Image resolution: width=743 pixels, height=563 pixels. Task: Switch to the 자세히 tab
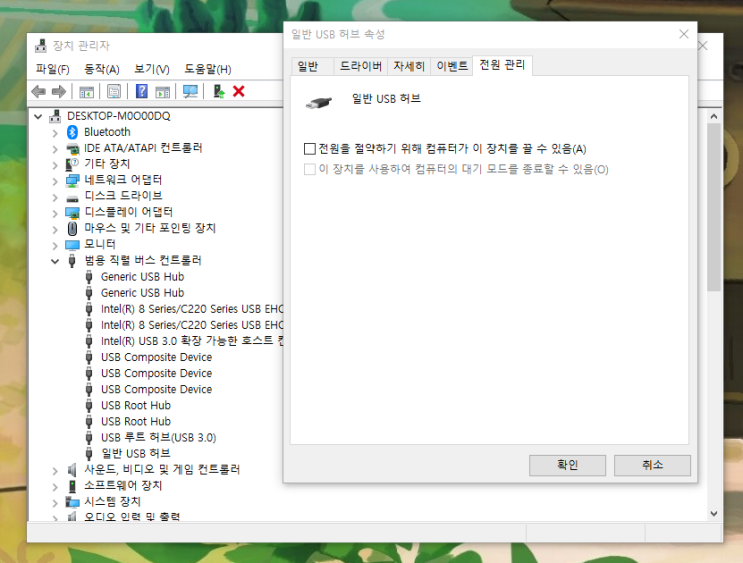(409, 66)
